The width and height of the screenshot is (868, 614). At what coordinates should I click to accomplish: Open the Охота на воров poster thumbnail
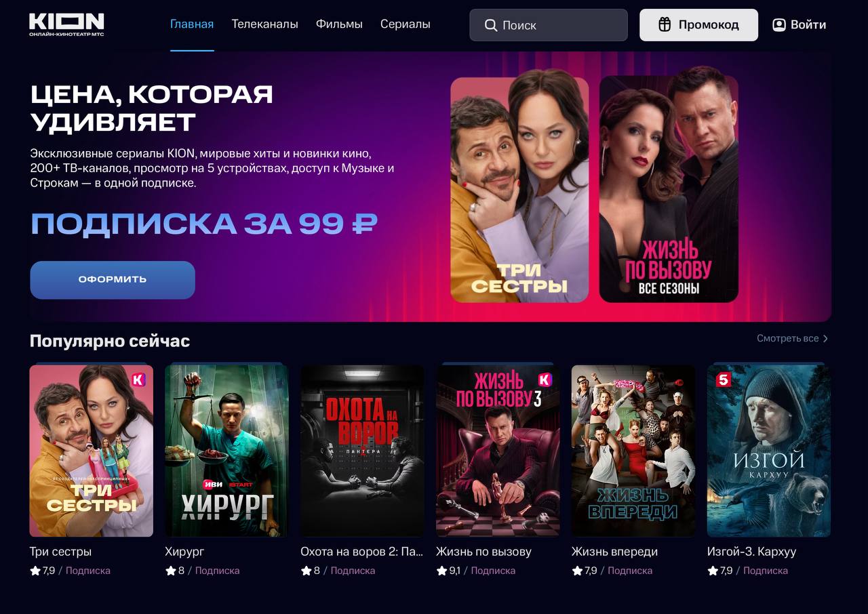tap(362, 451)
